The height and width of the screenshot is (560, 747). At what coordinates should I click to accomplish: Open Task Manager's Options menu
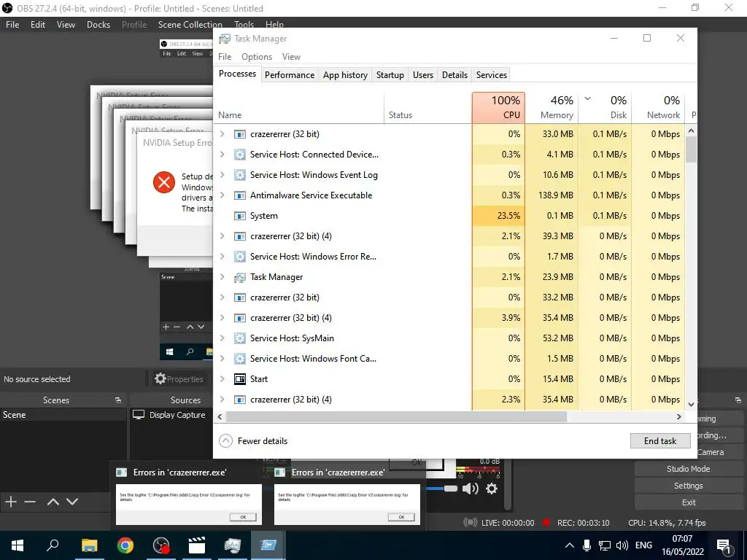coord(257,57)
